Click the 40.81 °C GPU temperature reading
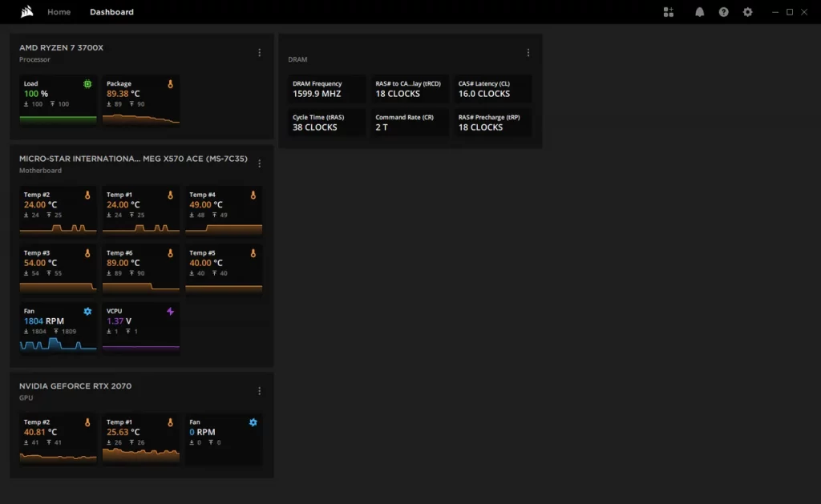This screenshot has width=821, height=504. tap(40, 432)
